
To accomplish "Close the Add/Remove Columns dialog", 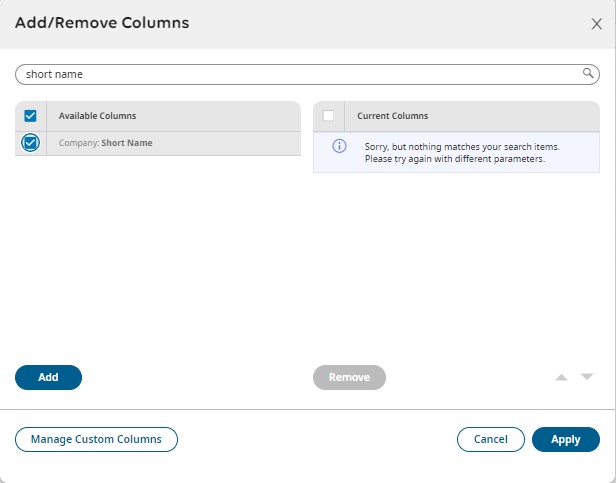I will (x=597, y=23).
